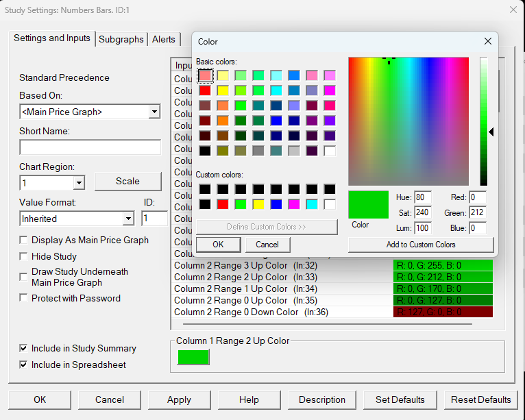The width and height of the screenshot is (525, 420).
Task: Open the Value Format dropdown
Action: click(x=127, y=219)
